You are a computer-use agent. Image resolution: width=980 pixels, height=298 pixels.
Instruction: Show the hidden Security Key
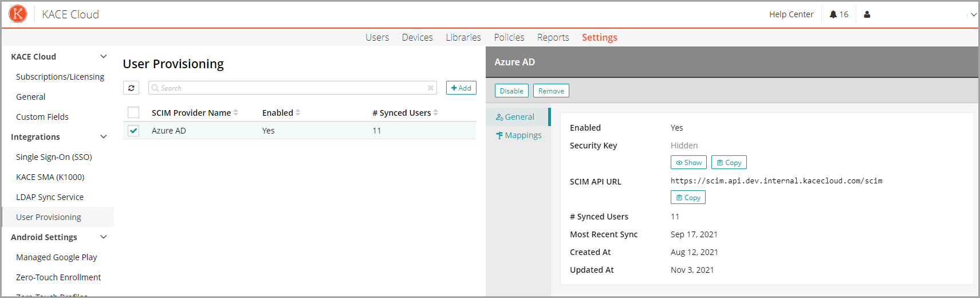point(688,163)
